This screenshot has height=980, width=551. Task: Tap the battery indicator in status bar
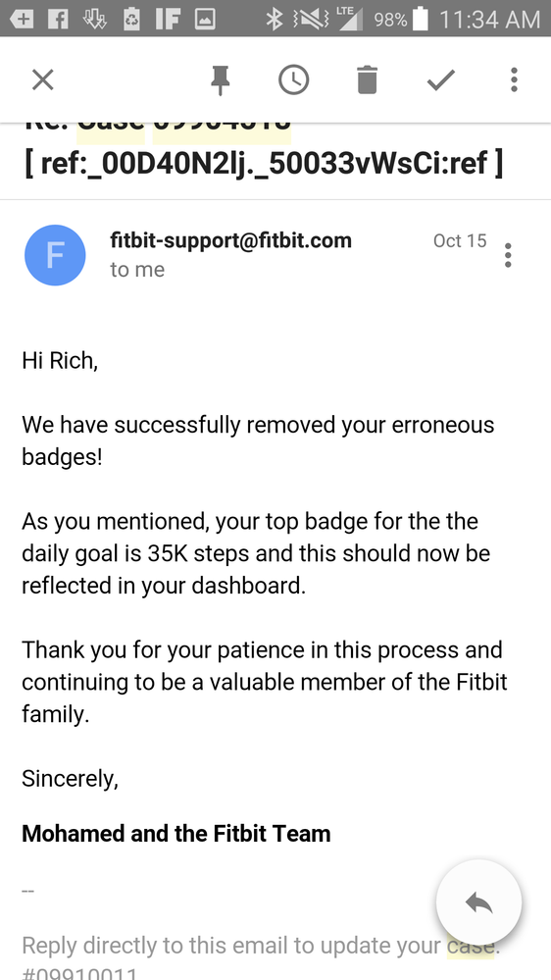[421, 20]
